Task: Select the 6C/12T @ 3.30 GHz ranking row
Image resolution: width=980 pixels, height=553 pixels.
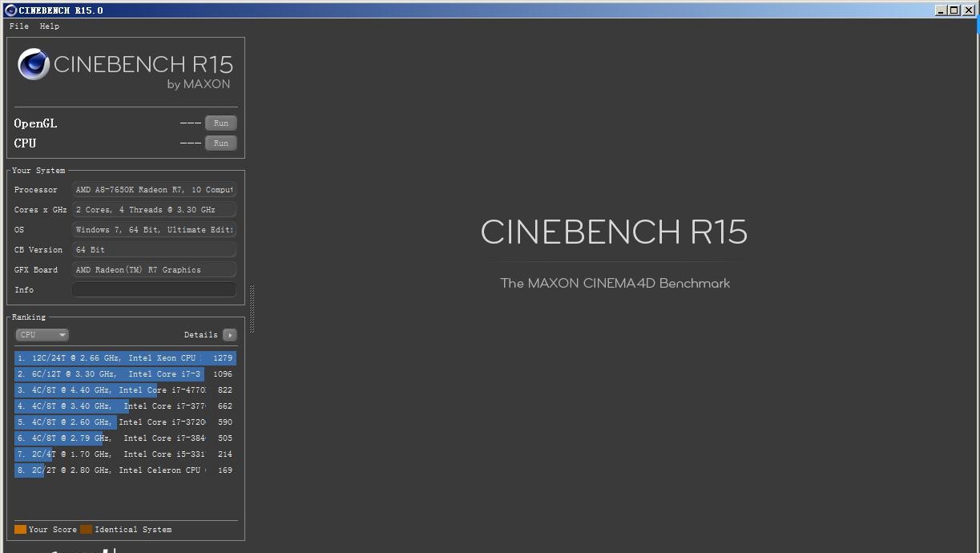Action: [x=125, y=374]
